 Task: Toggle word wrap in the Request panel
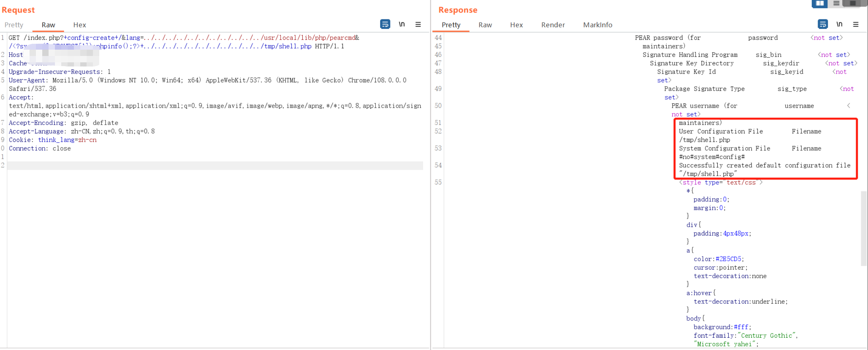[385, 24]
